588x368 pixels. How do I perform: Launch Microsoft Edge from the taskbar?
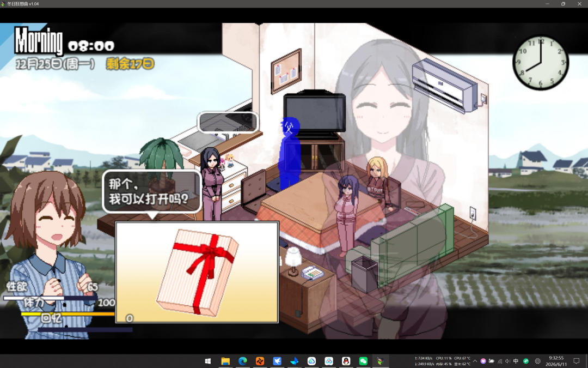coord(242,361)
